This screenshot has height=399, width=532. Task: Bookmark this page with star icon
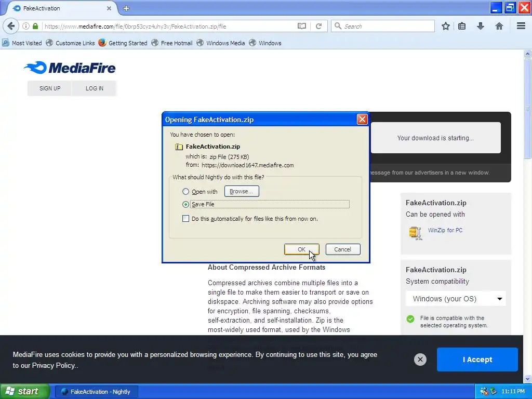click(445, 26)
